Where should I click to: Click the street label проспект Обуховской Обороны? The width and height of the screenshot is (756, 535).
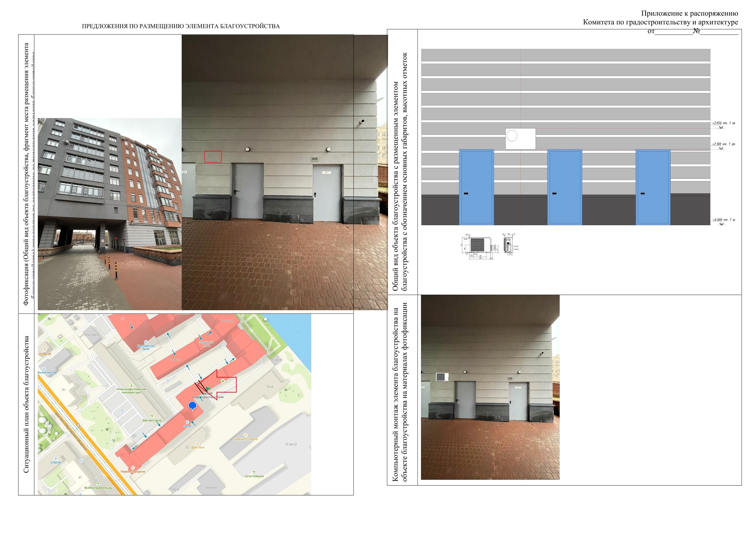pos(70,431)
